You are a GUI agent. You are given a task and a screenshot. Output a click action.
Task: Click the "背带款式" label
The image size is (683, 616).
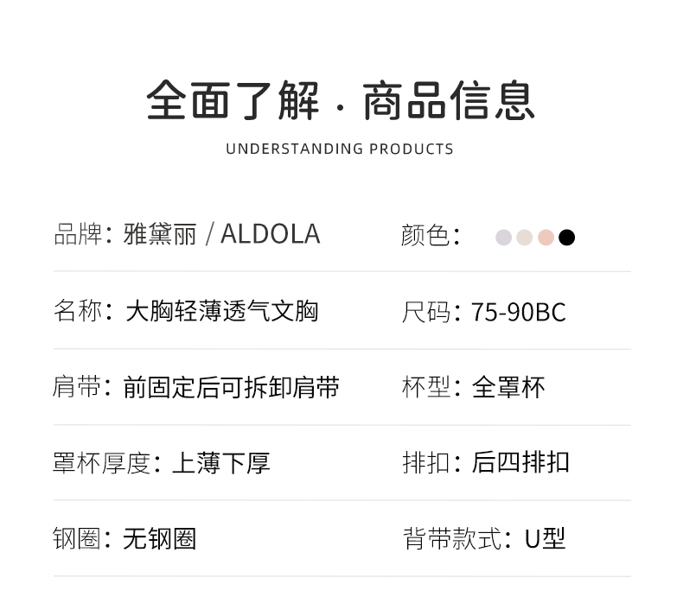pos(451,539)
